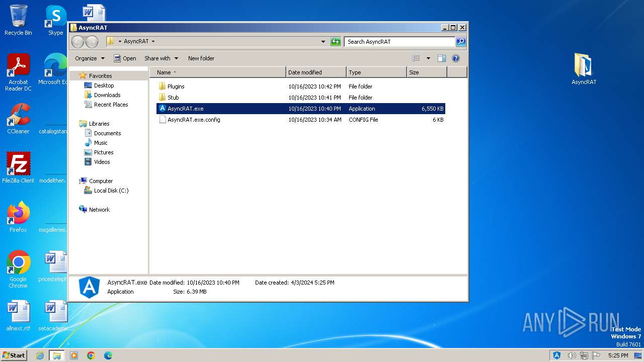This screenshot has width=644, height=362.
Task: Select Computer in navigation pane
Action: point(101,181)
